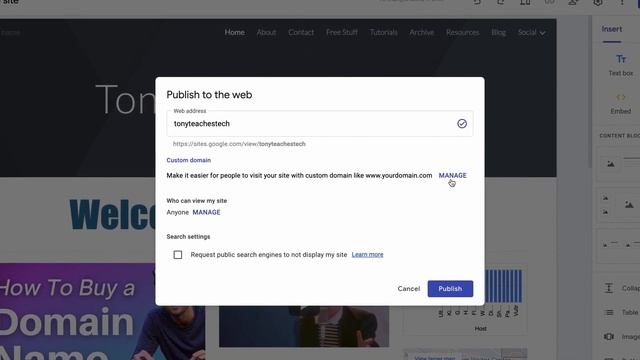This screenshot has height=360, width=640.
Task: Switch to the Insert tab
Action: pos(611,29)
